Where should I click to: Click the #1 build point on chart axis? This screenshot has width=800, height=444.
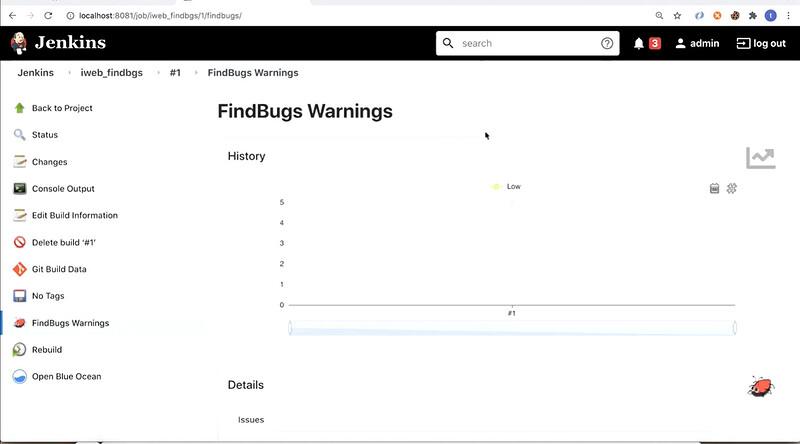point(512,313)
